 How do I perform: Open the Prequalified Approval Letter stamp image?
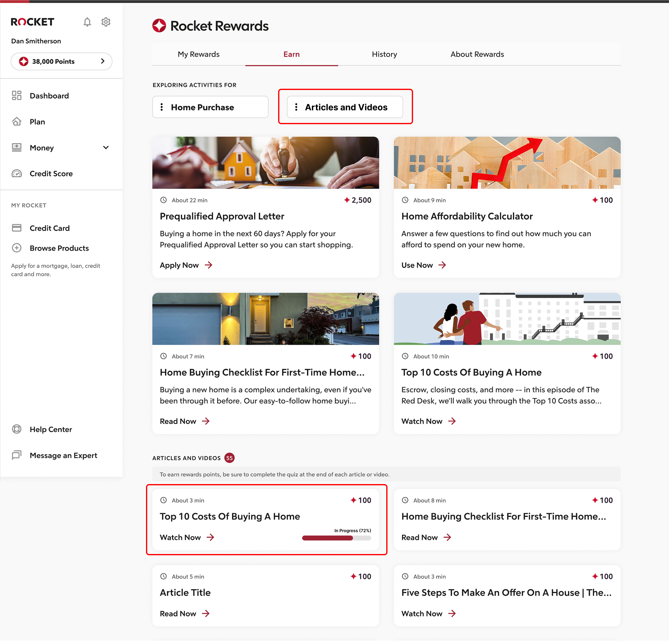(x=266, y=162)
